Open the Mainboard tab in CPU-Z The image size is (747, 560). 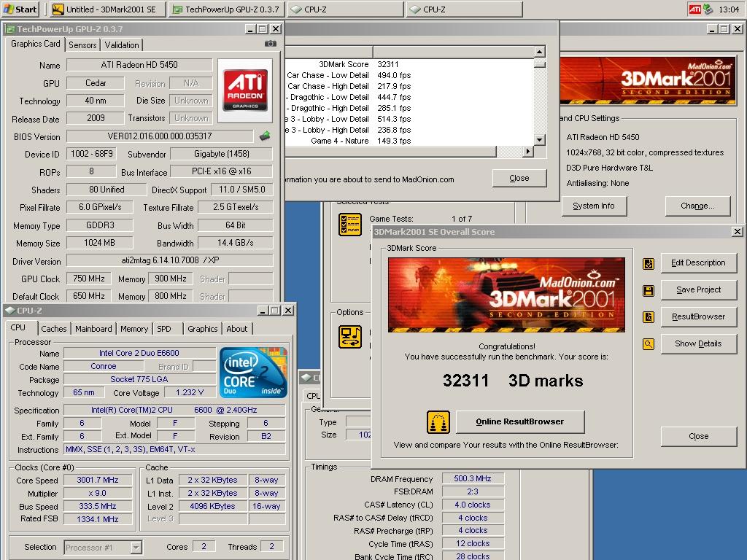[93, 329]
